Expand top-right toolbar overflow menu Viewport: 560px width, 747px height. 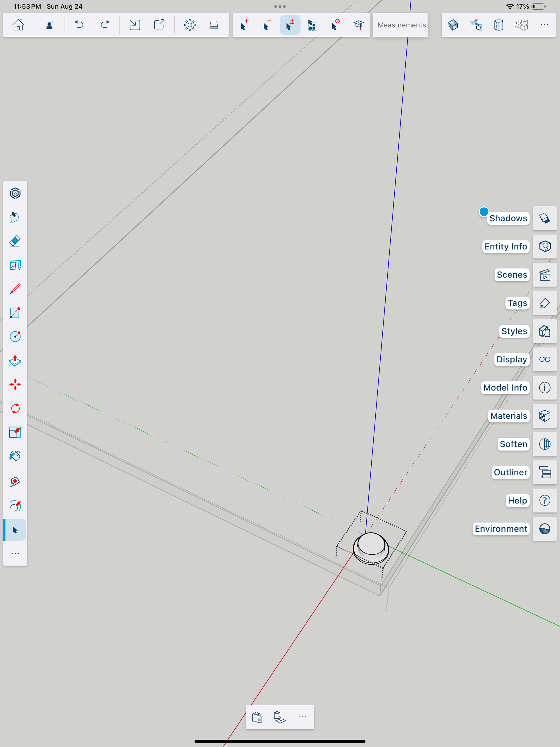coord(544,25)
